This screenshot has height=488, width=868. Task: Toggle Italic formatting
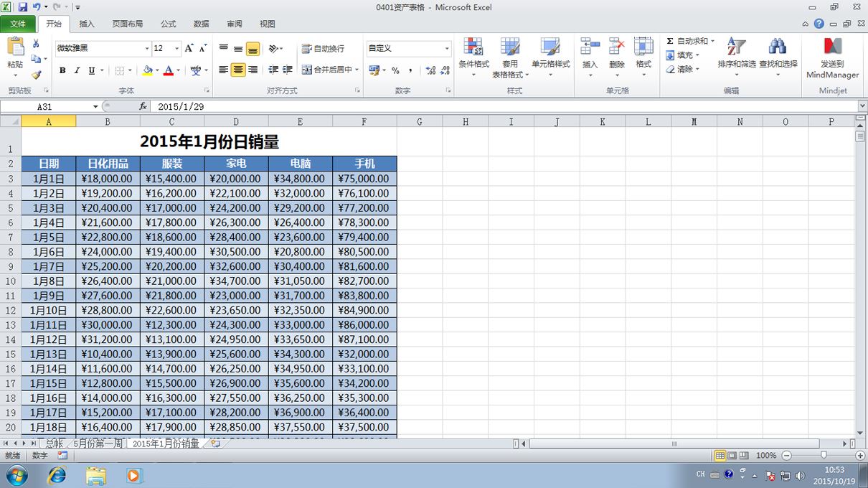tap(77, 70)
